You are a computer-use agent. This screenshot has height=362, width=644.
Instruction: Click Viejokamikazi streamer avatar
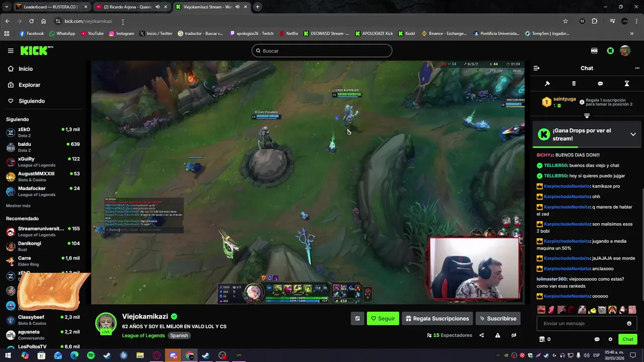106,323
